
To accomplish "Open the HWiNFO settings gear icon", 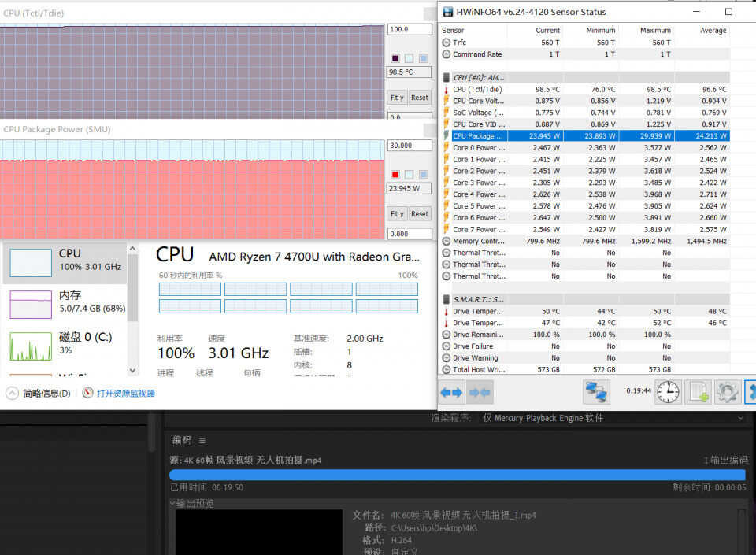I will click(x=727, y=392).
